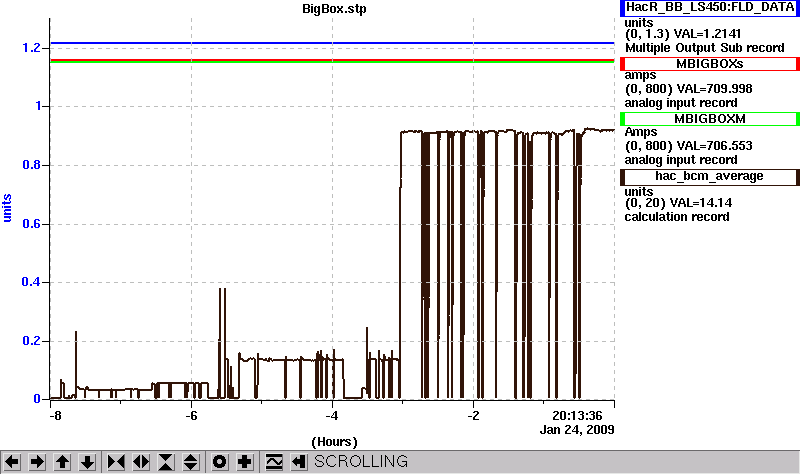
Task: Click the SCROLLING status label
Action: (x=361, y=462)
